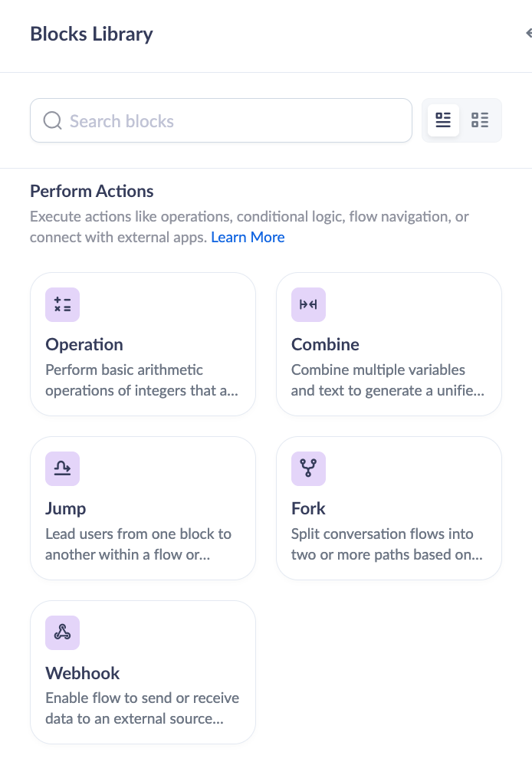Image resolution: width=532 pixels, height=762 pixels.
Task: Collapse the Blocks Library panel arrow
Action: [x=528, y=34]
